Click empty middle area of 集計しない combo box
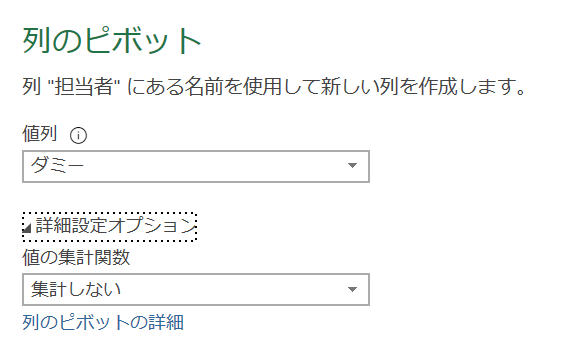 231,289
